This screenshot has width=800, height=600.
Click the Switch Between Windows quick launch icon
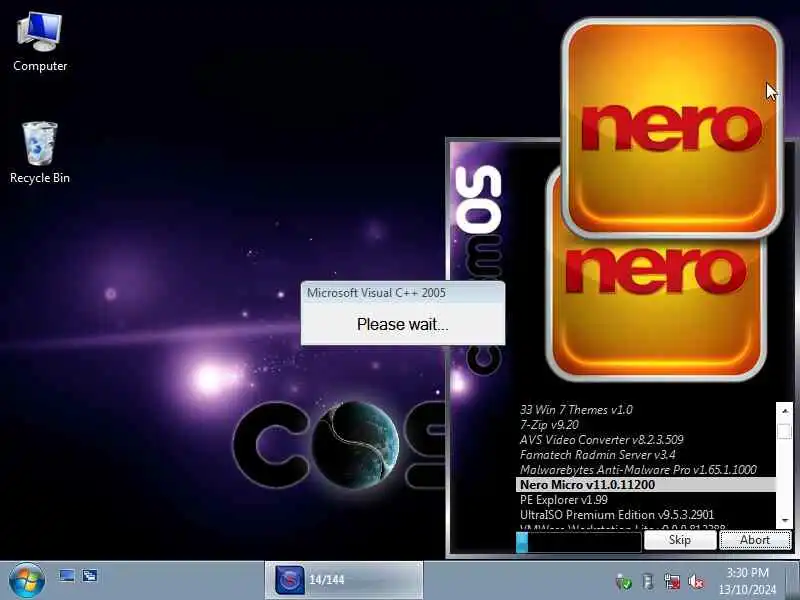point(90,576)
